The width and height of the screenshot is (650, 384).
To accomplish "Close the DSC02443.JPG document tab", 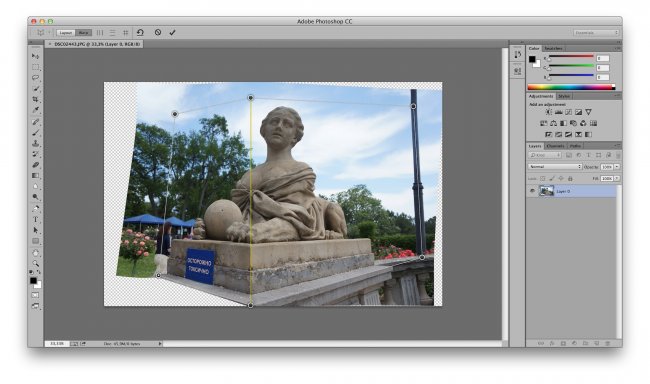I will 50,44.
